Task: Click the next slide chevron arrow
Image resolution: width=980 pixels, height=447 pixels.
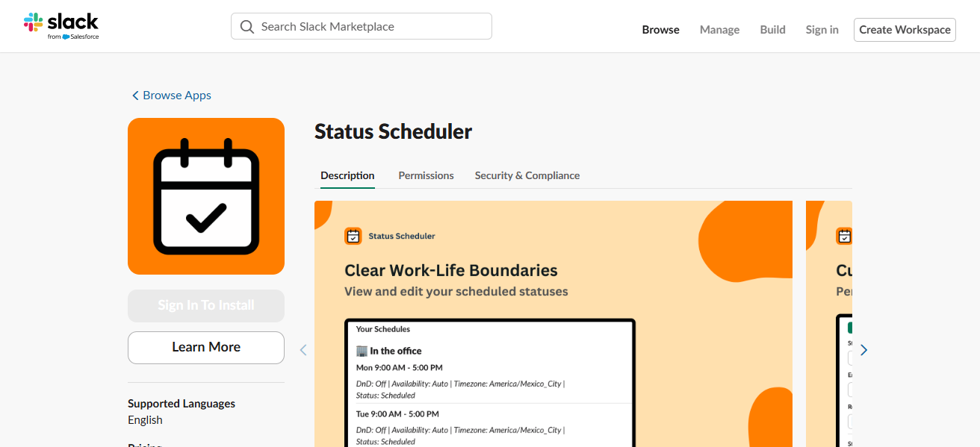Action: [863, 349]
